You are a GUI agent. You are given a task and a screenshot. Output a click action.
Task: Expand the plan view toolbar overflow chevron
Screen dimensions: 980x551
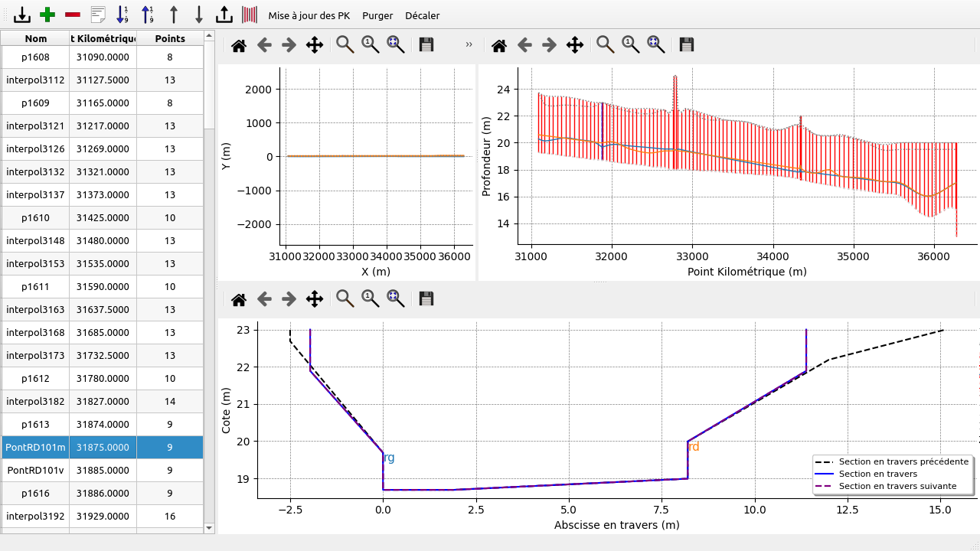pyautogui.click(x=469, y=45)
